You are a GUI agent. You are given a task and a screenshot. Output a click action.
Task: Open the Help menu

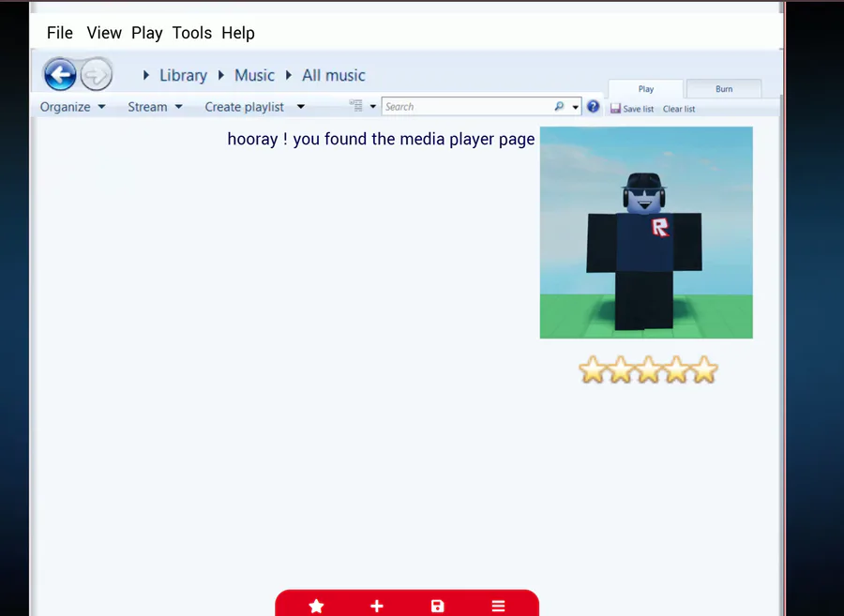point(238,33)
